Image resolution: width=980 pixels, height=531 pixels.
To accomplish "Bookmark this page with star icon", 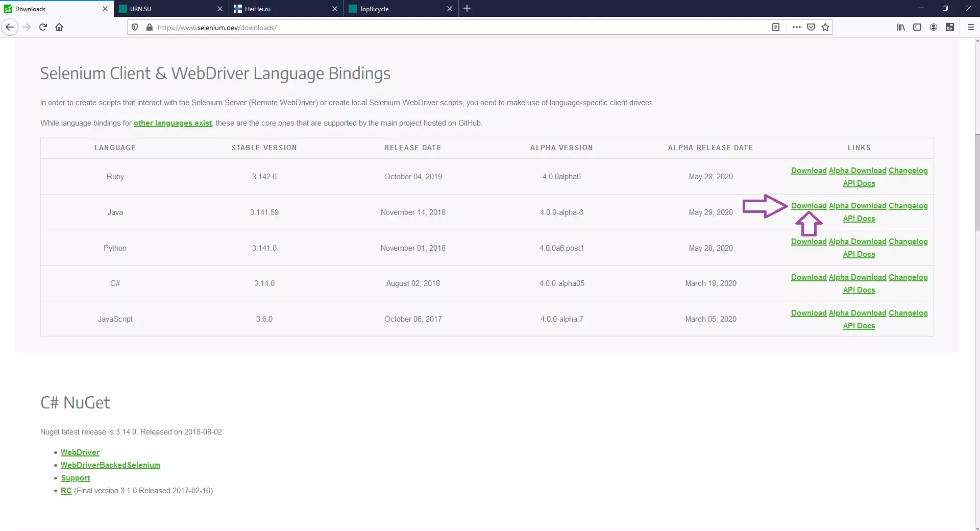I will tap(825, 27).
